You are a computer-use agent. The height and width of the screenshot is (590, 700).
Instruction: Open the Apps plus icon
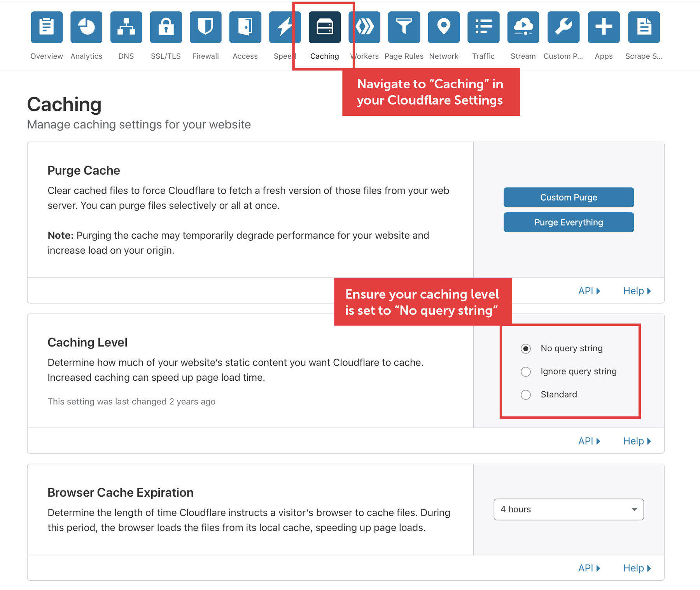tap(604, 27)
